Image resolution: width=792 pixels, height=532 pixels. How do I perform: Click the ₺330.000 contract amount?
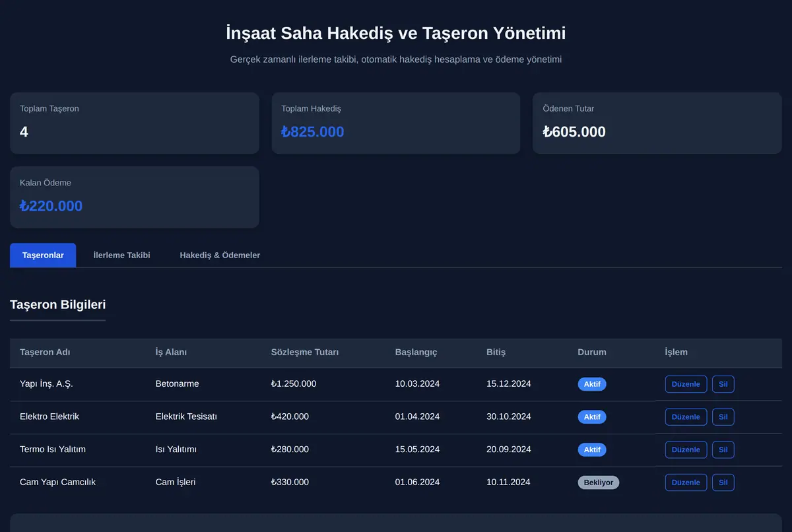coord(290,482)
